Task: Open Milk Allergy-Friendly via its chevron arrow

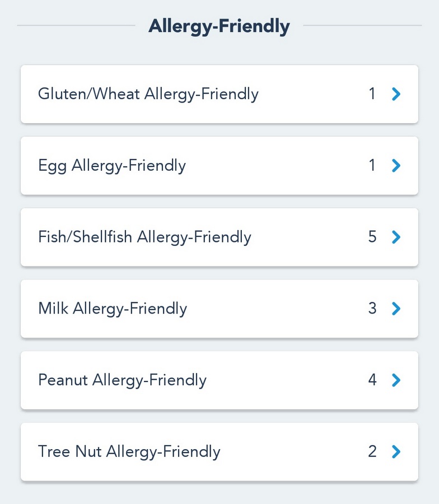Action: 396,309
